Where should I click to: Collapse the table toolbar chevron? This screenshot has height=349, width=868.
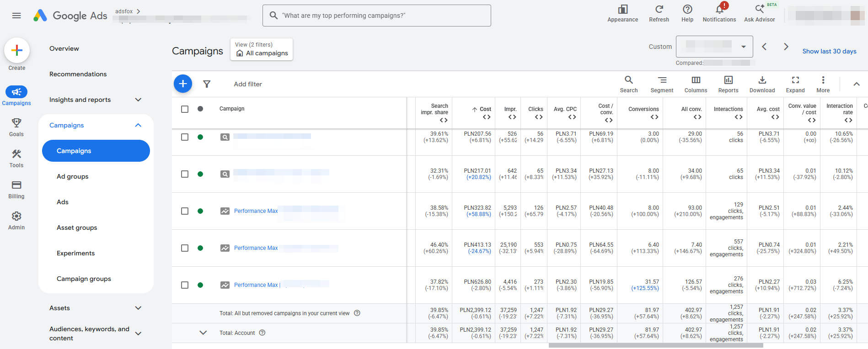[857, 84]
